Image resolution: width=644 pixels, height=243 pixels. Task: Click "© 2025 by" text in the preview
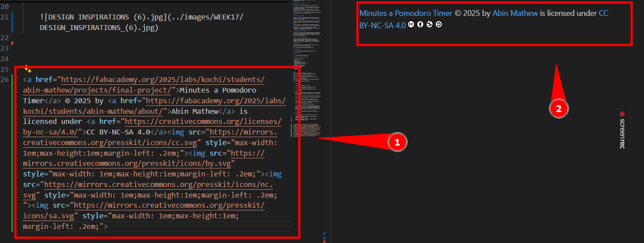pos(473,13)
